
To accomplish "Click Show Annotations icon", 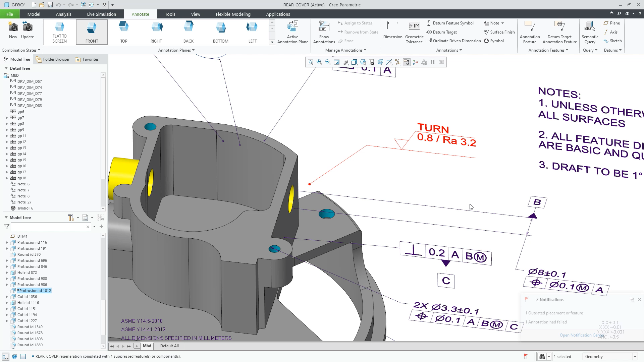I will [324, 26].
